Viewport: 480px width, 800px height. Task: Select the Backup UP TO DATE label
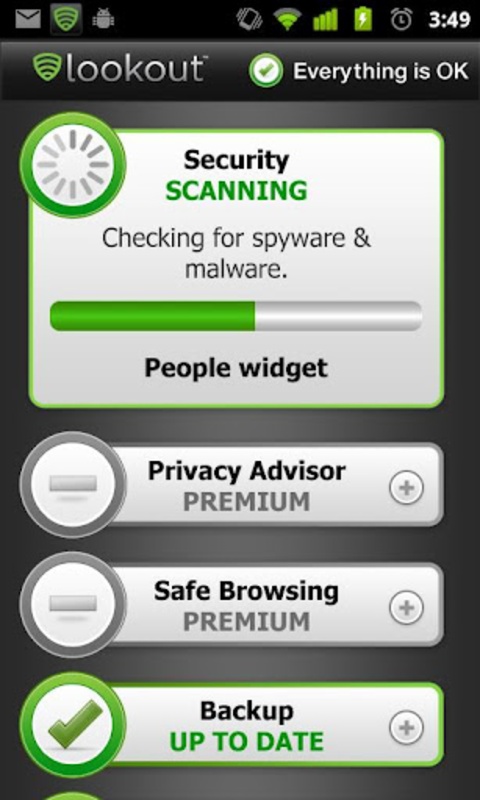tap(246, 742)
